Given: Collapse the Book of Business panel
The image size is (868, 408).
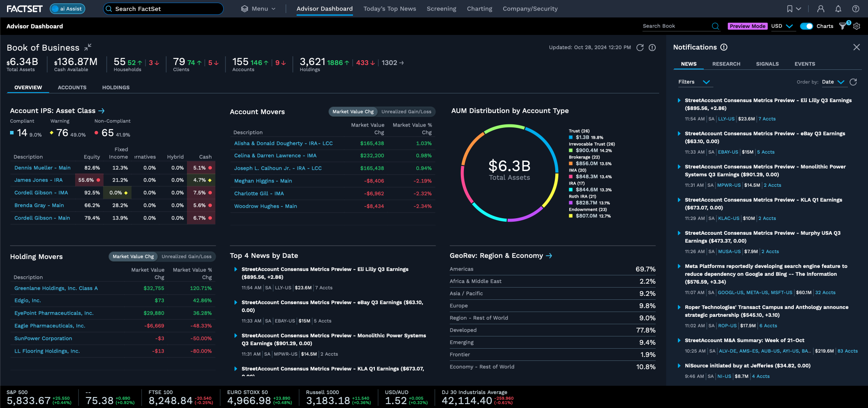Looking at the screenshot, I should pos(88,47).
